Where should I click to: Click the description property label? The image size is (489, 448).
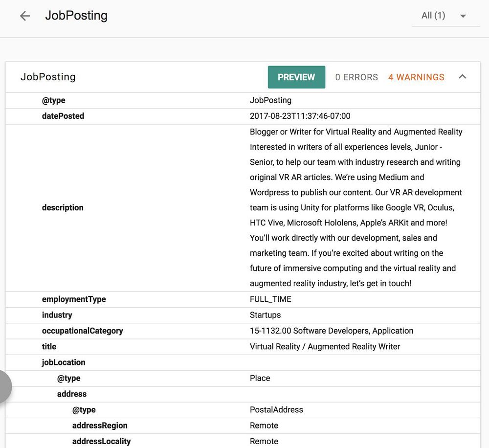pyautogui.click(x=63, y=207)
